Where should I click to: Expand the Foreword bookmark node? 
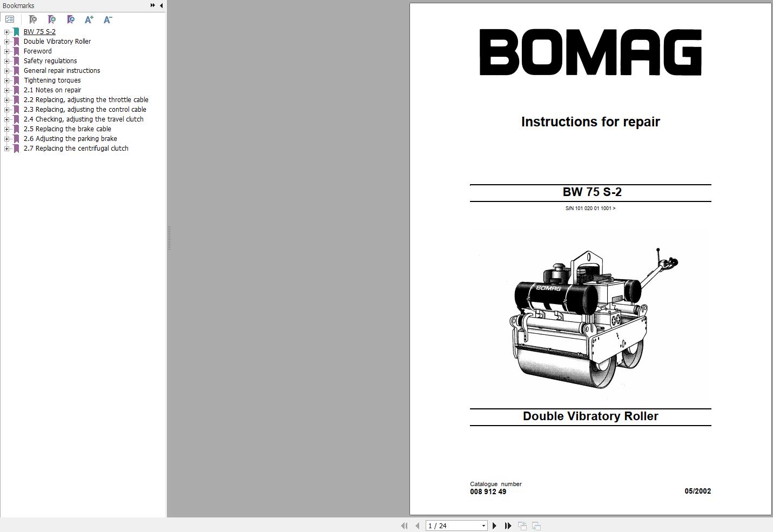click(6, 51)
